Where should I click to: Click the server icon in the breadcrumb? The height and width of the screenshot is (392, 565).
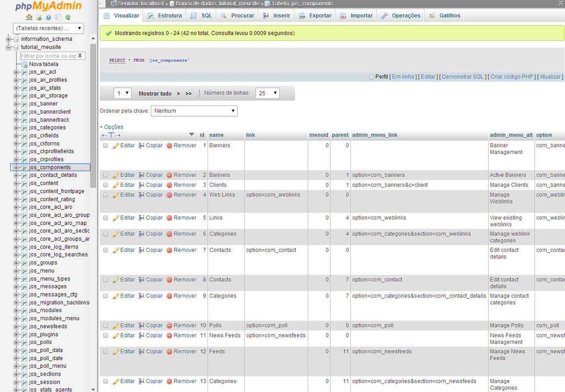point(114,4)
